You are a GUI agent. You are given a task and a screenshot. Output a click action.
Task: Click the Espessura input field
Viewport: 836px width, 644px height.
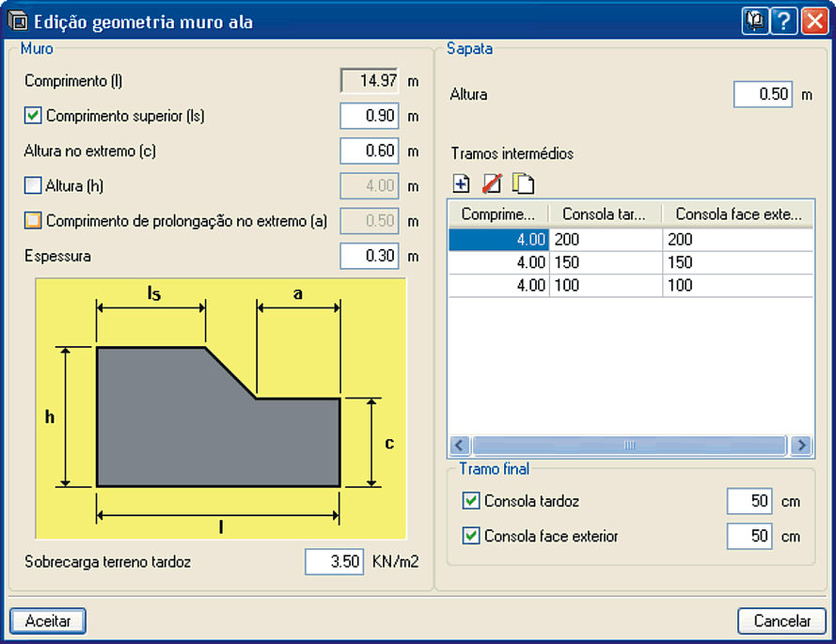370,256
